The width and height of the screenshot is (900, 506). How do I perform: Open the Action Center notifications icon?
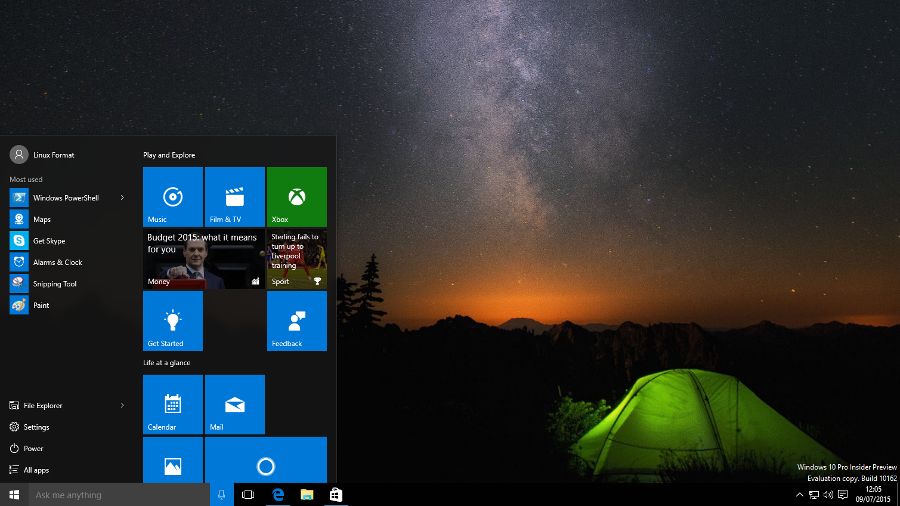coord(843,495)
